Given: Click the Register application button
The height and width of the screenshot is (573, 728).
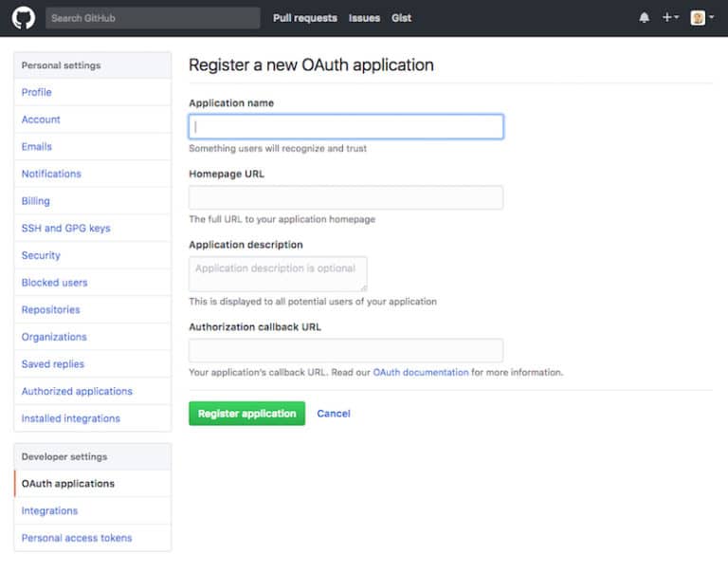Looking at the screenshot, I should click(x=247, y=414).
